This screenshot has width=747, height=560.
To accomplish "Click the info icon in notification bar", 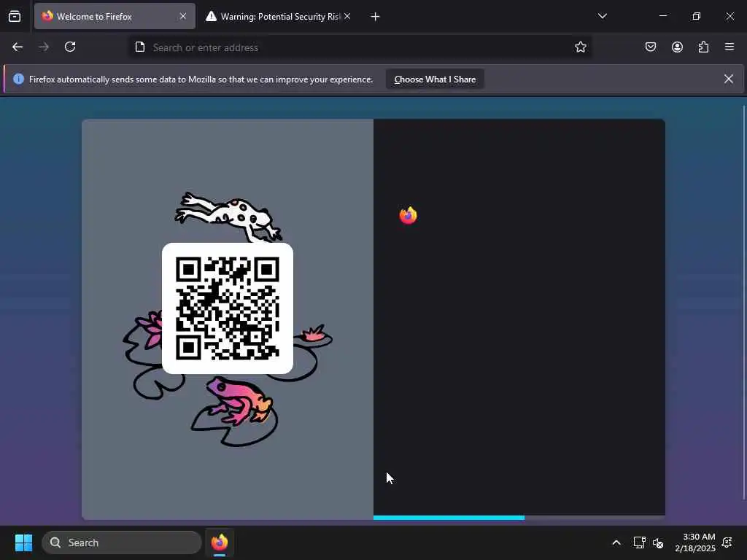I will [18, 79].
